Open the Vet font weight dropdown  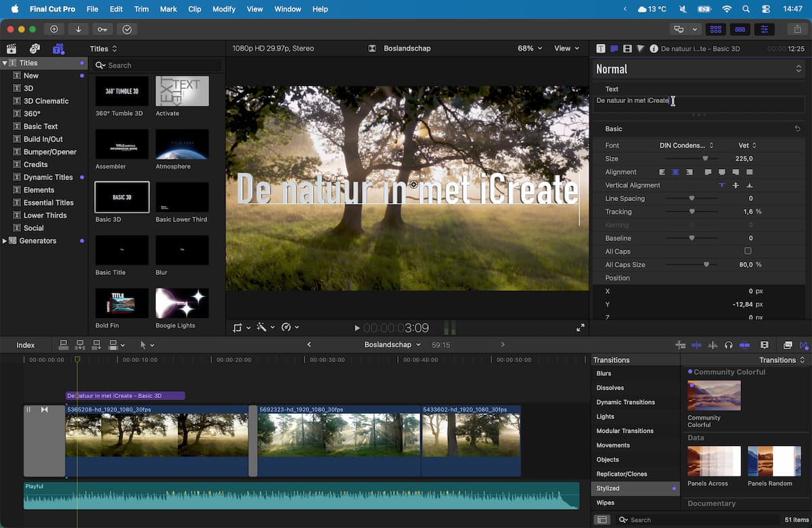[747, 146]
